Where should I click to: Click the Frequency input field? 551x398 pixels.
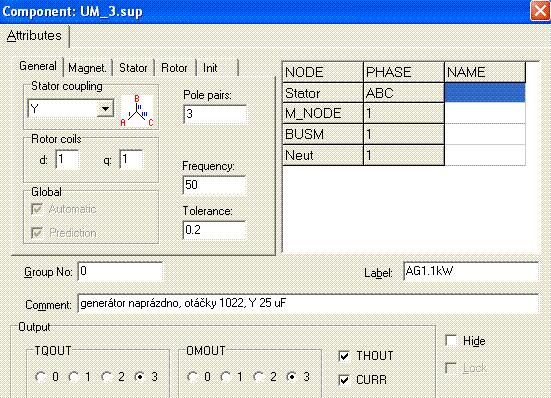[x=214, y=185]
